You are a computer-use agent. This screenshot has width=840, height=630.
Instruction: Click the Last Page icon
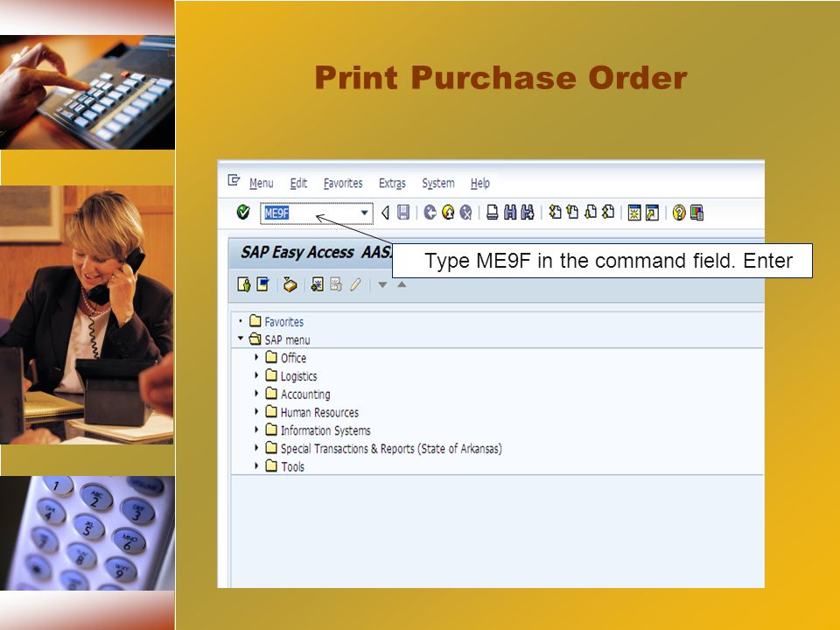(608, 212)
